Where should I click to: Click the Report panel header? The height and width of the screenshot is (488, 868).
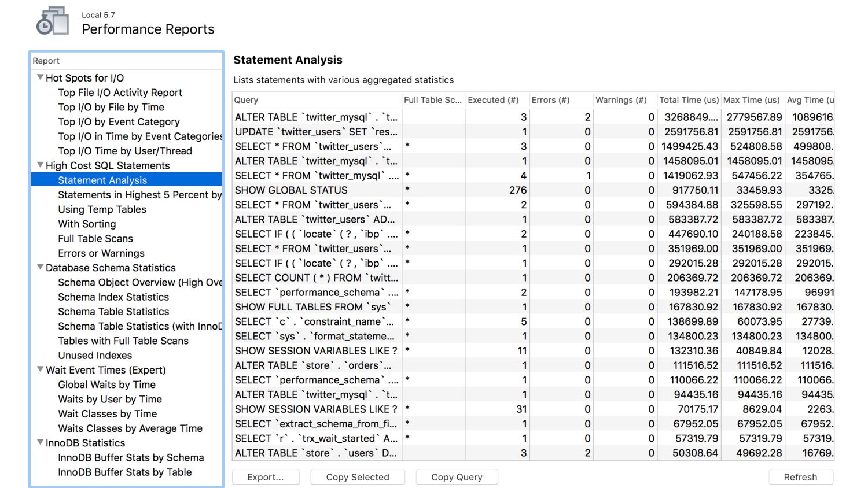(x=127, y=61)
